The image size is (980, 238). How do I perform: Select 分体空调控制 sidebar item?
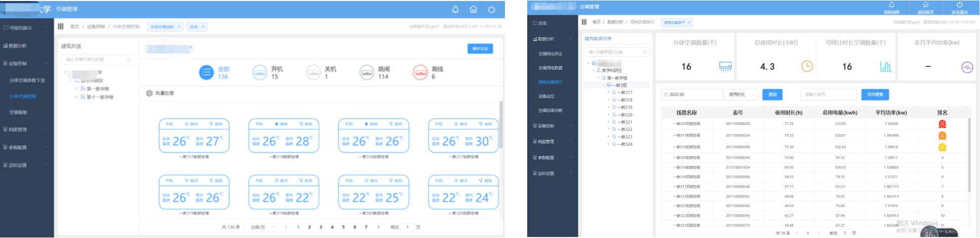(x=23, y=96)
